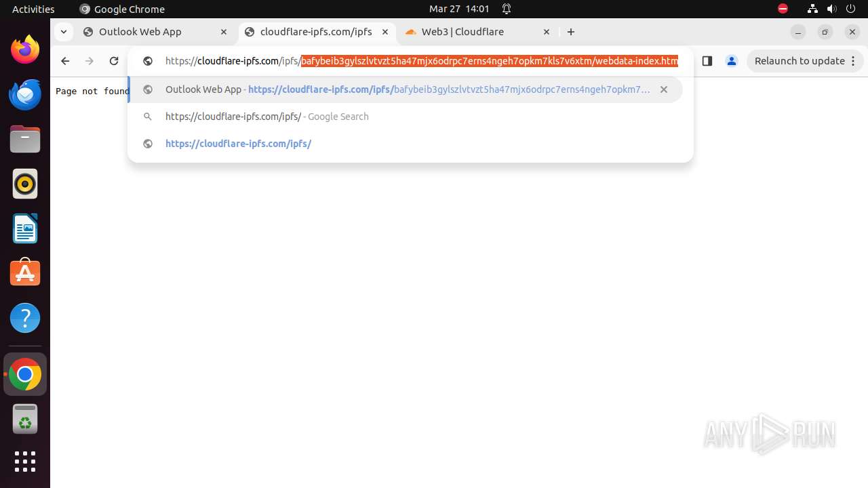Click Relaunch to update button
Viewport: 868px width, 488px height.
(x=805, y=61)
